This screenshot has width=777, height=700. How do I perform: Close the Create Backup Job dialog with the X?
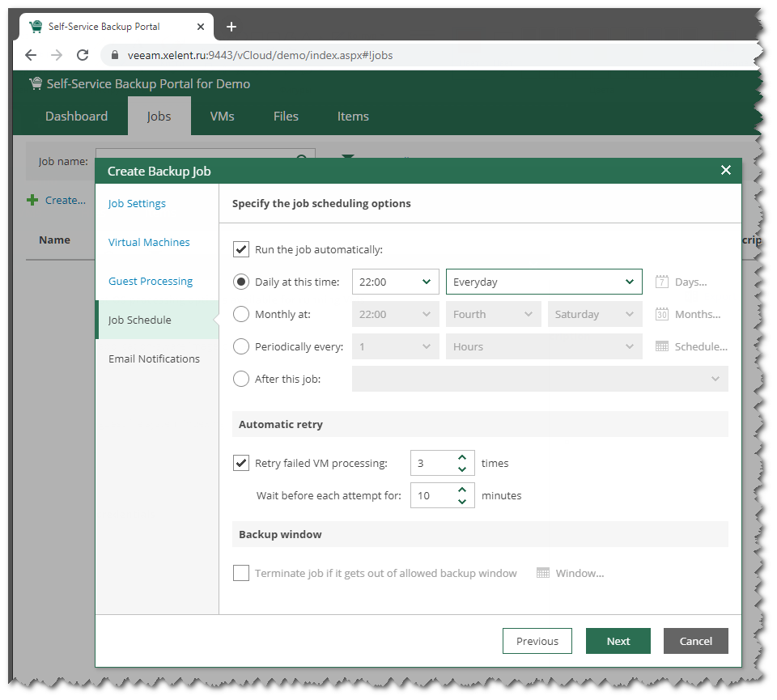click(x=725, y=171)
